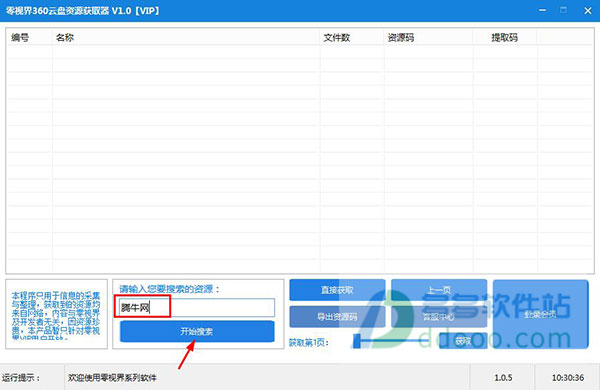600x390 pixels.
Task: Click the 请输入您要搜索的资源 label
Action: coord(170,289)
